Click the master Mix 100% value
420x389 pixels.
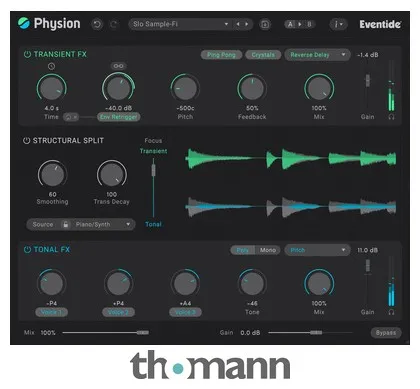coord(48,333)
